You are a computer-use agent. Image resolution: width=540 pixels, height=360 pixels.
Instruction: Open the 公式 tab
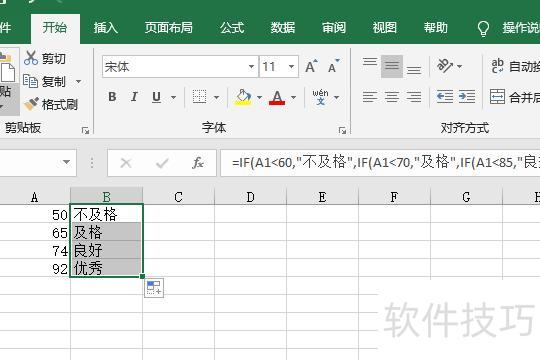click(x=232, y=28)
